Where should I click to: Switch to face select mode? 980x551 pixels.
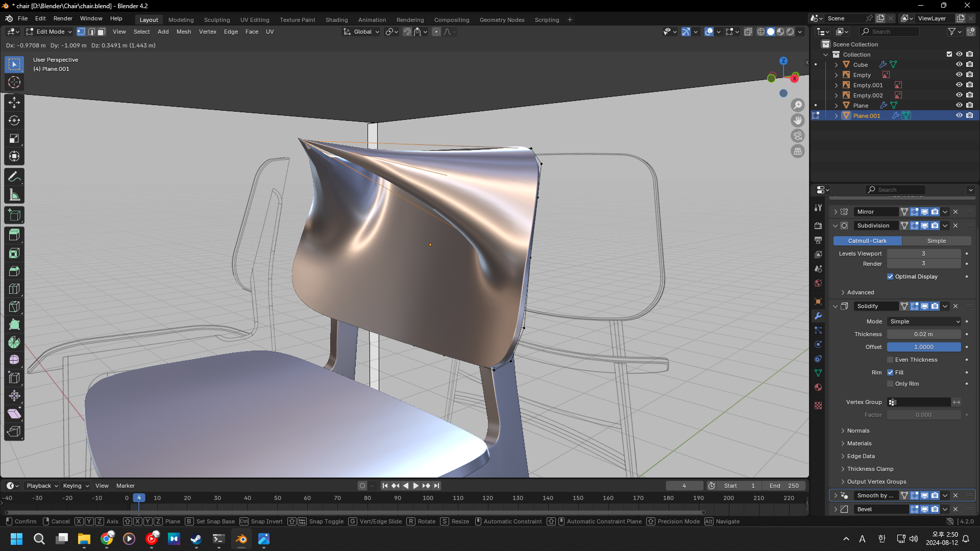(x=102, y=32)
